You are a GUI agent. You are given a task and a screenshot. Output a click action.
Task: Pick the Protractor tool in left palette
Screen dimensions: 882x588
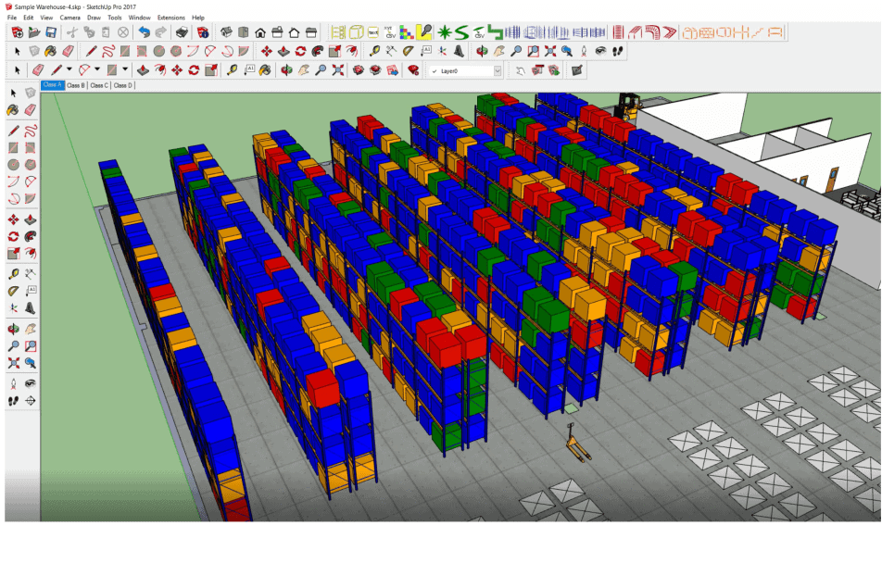pyautogui.click(x=14, y=291)
